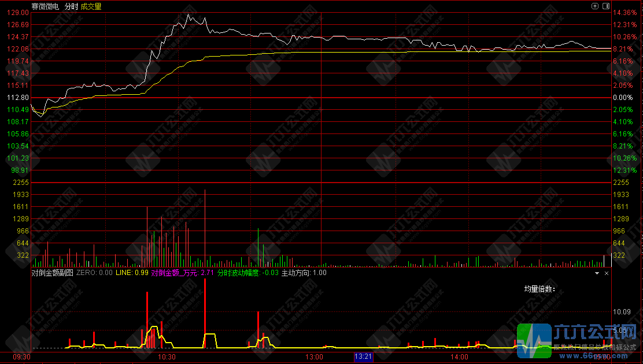Click the 14:00 time axis label
Image resolution: width=643 pixels, height=364 pixels.
[459, 357]
